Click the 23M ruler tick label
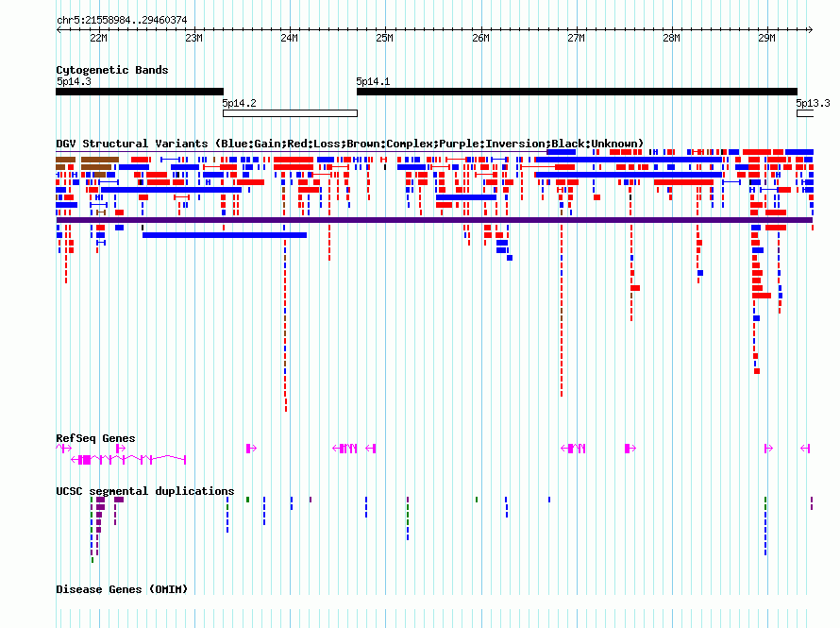 [x=193, y=38]
